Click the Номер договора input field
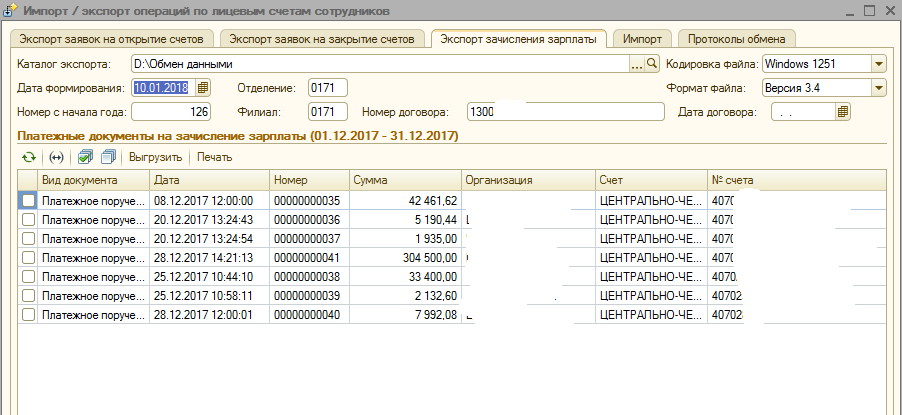The height and width of the screenshot is (415, 902). 565,112
